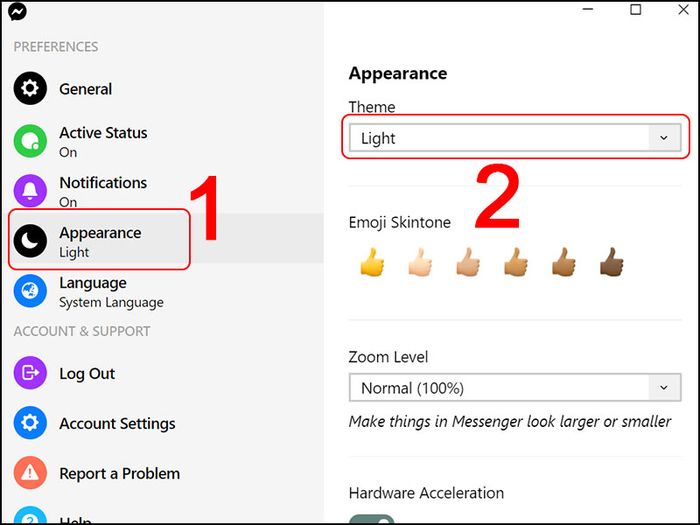Select the lightest skin thumbs-up emoji
This screenshot has height=525, width=700.
[420, 262]
